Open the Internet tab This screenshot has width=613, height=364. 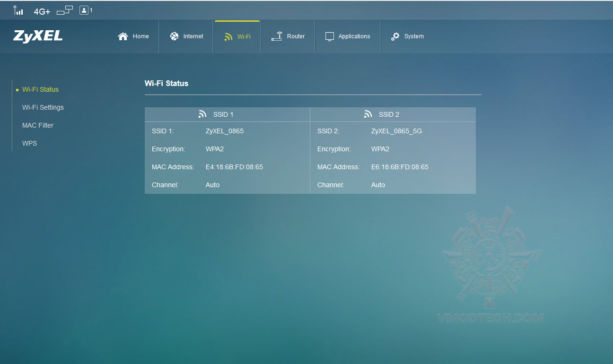(x=186, y=36)
